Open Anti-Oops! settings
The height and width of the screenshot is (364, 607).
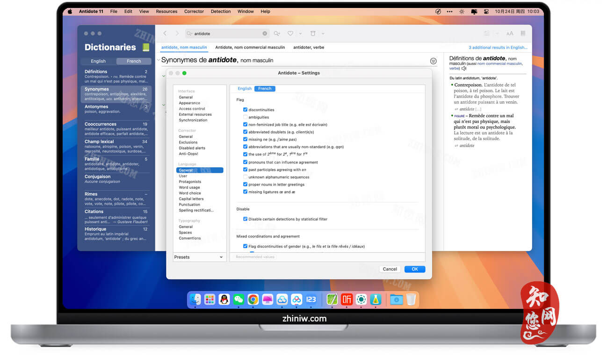point(188,154)
